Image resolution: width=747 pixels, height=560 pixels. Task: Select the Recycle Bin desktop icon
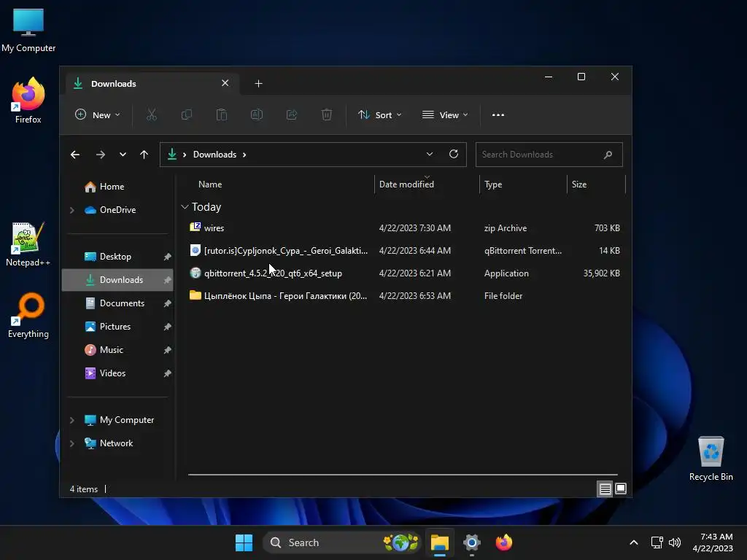pyautogui.click(x=711, y=459)
